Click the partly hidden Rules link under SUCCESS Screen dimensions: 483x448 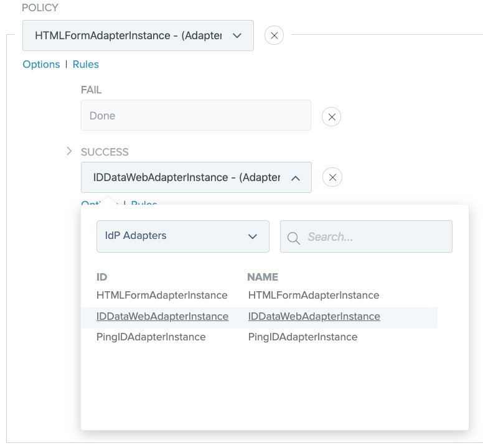click(x=144, y=202)
